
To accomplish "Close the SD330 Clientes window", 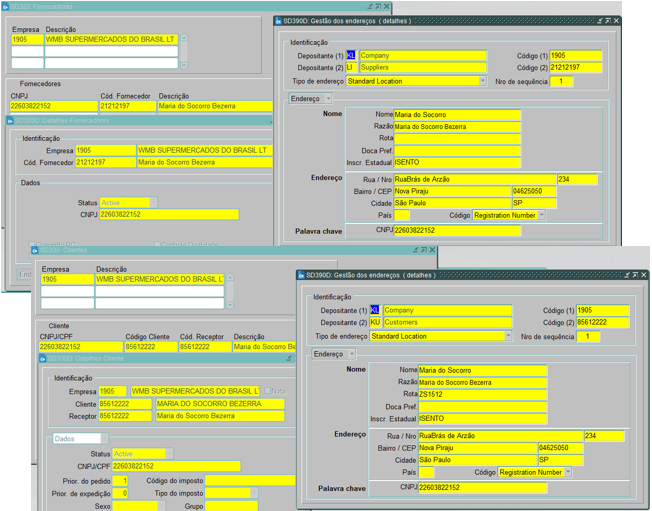I will tap(432, 250).
